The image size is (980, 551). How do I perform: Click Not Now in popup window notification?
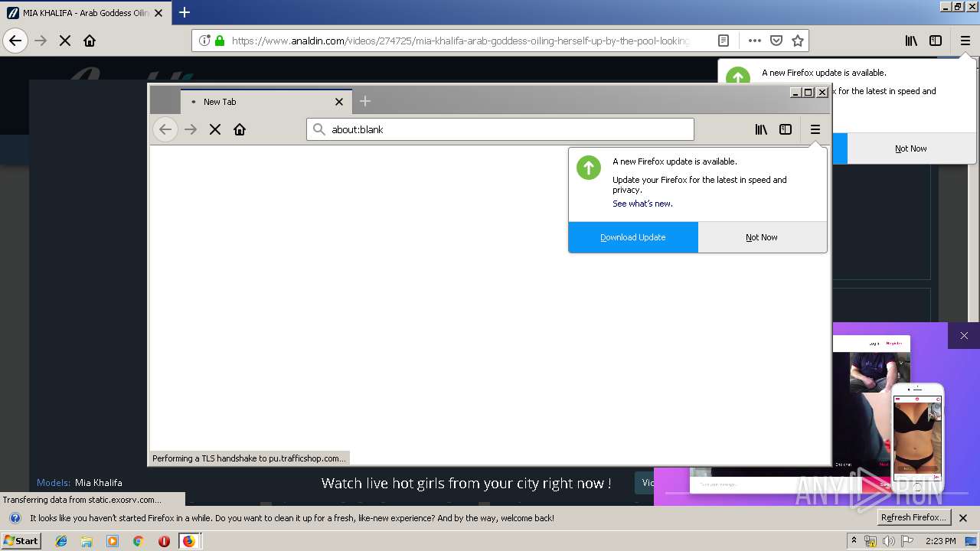tap(762, 237)
